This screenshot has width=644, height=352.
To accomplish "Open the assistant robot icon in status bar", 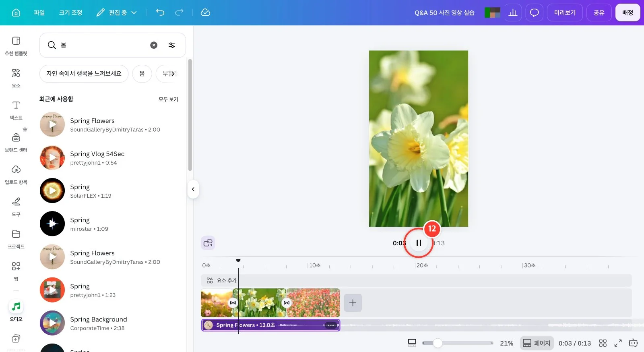I will pos(633,343).
